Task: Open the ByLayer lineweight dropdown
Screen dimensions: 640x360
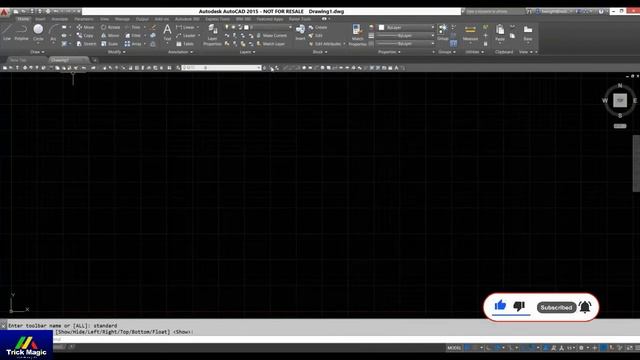Action: 433,36
